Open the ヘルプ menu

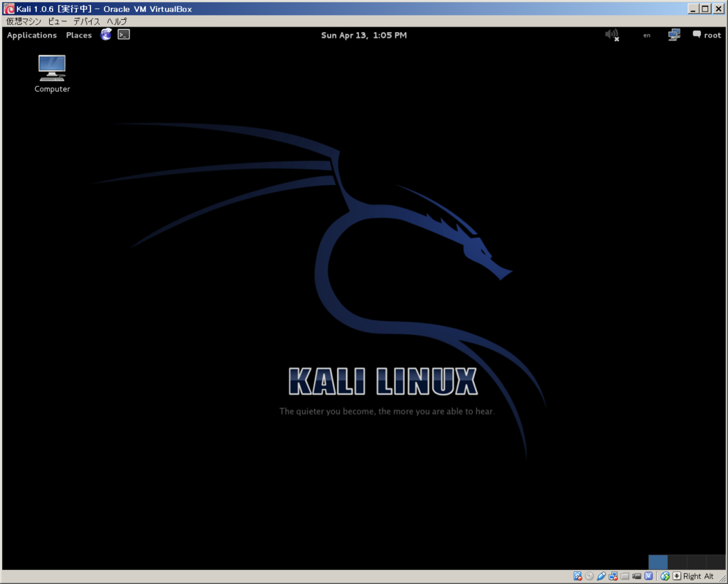point(117,21)
